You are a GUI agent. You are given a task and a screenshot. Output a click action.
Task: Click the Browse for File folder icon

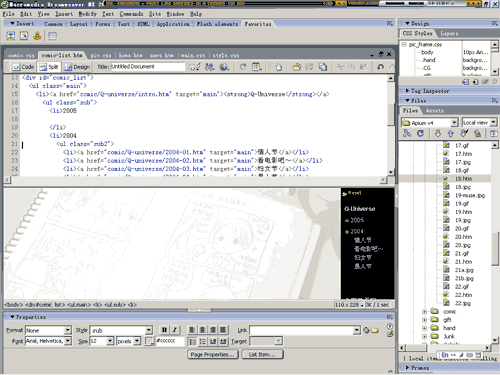(x=375, y=330)
